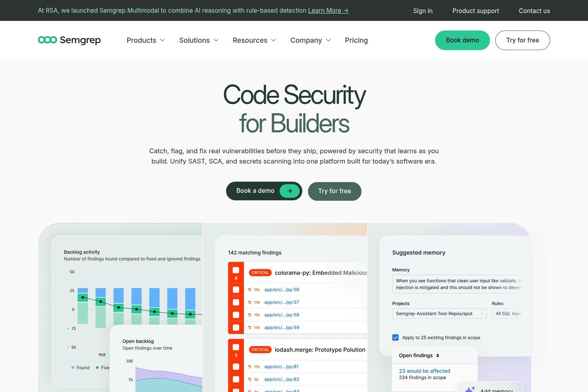Viewport: 588px width, 392px height.
Task: Click Sign in in the top bar
Action: (423, 11)
